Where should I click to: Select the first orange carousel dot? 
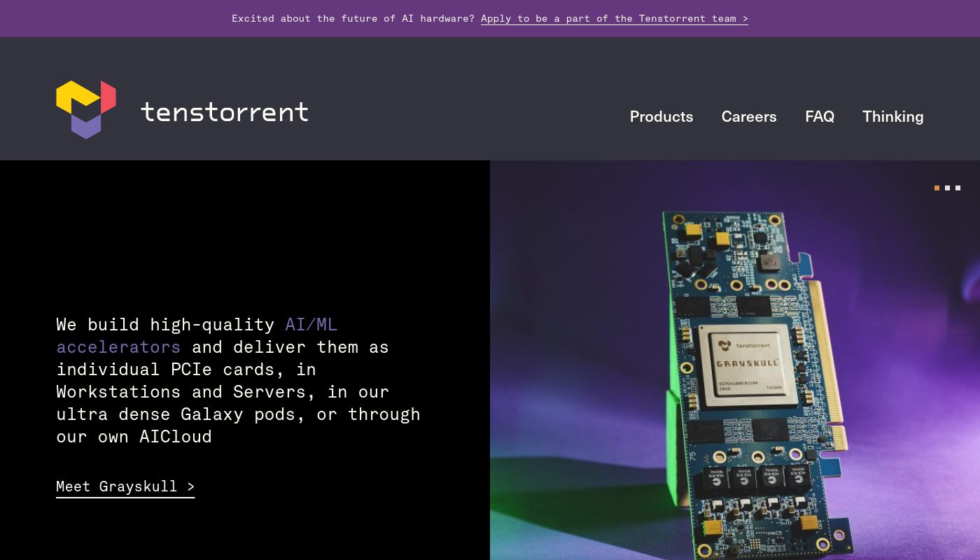pyautogui.click(x=937, y=188)
